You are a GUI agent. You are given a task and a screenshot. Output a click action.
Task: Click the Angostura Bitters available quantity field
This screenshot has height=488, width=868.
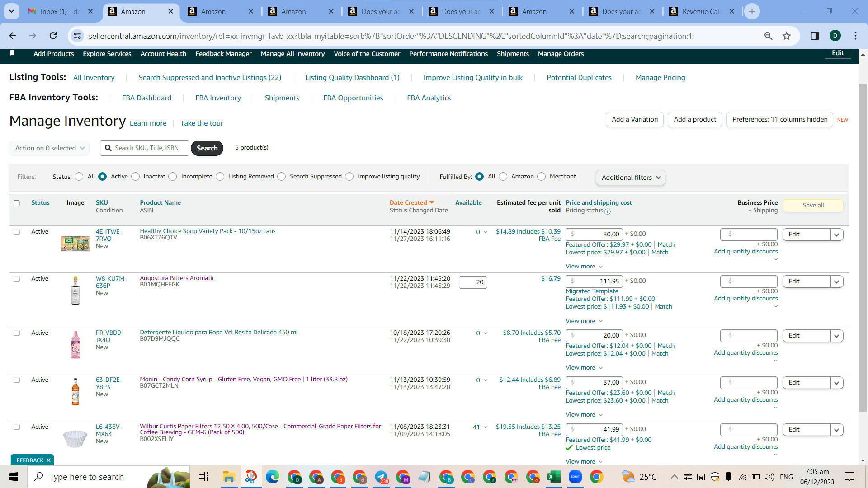[473, 282]
